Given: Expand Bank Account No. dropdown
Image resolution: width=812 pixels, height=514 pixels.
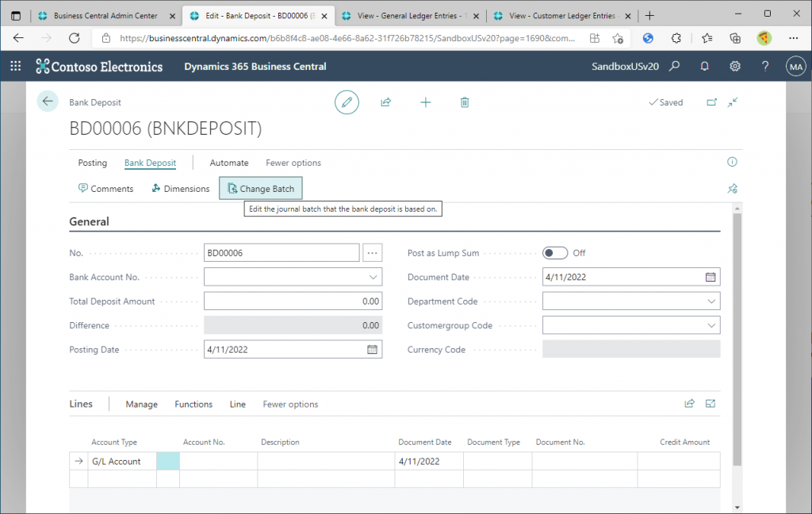Looking at the screenshot, I should [x=373, y=277].
